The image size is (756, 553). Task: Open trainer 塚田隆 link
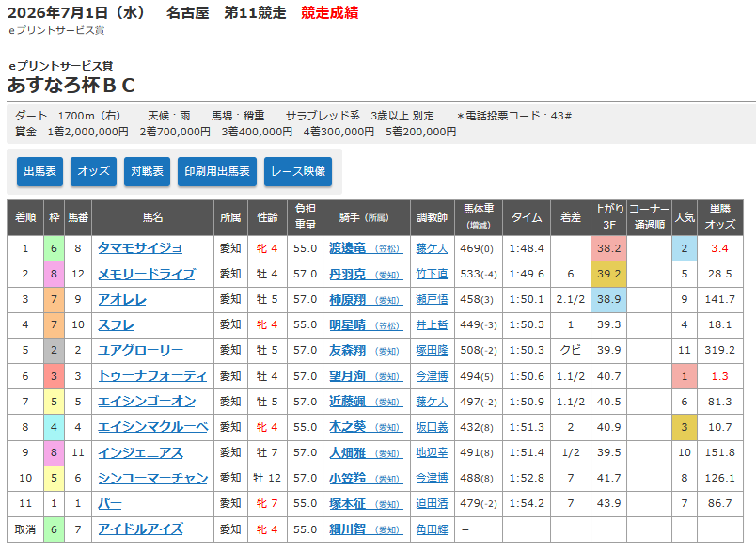point(432,351)
